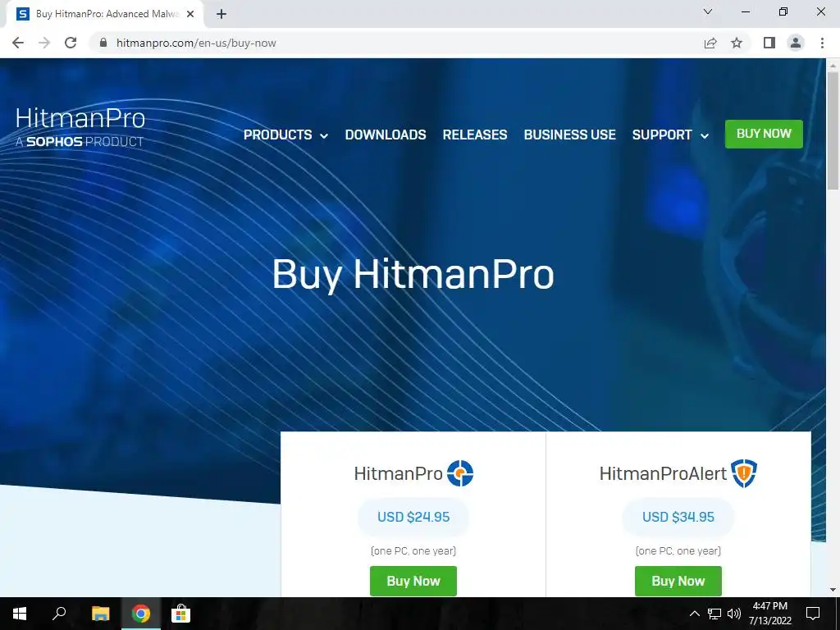Open BUSINESS USE page

(569, 135)
